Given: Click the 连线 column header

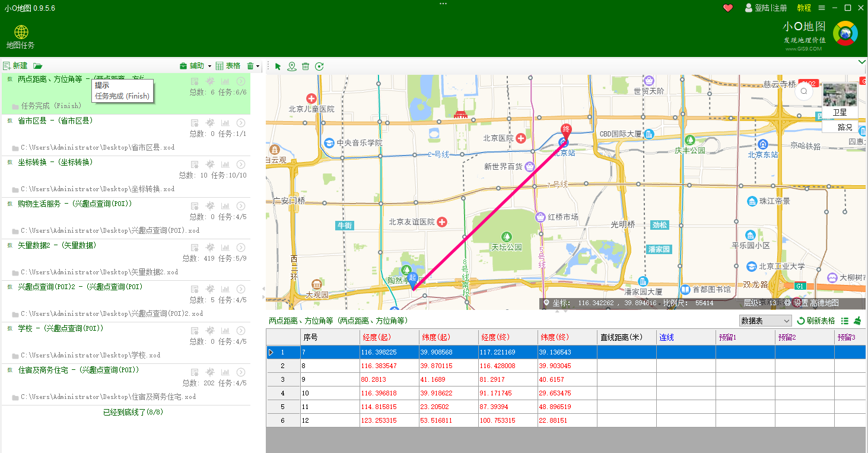Looking at the screenshot, I should pos(686,337).
